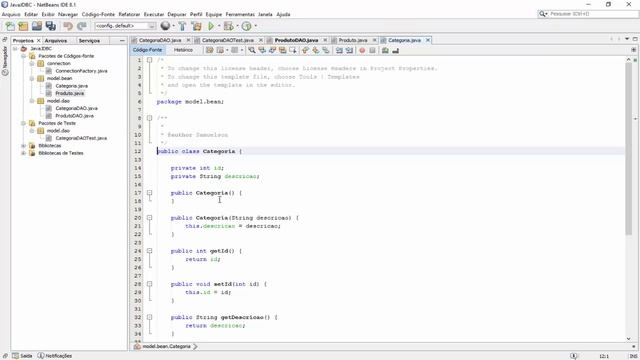Screen dimensions: 640x360
Task: Open the Ferramentas menu
Action: (x=240, y=14)
